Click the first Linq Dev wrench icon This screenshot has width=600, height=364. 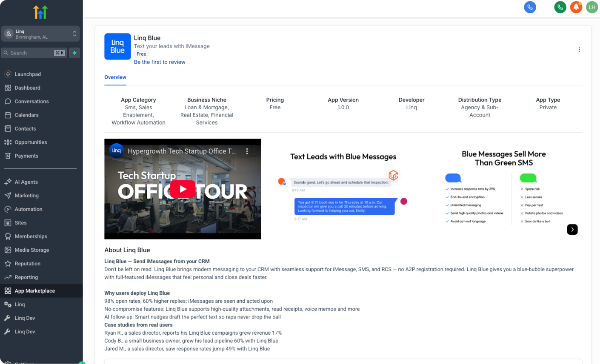[x=8, y=318]
